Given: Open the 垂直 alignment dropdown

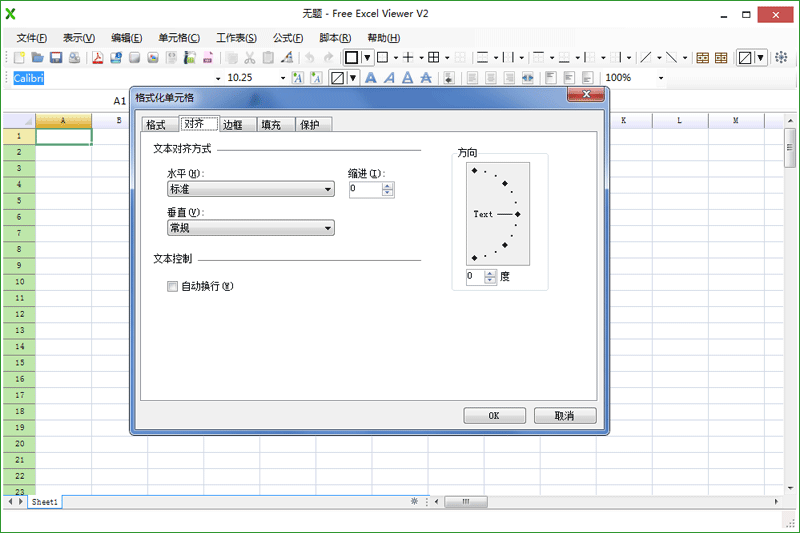Looking at the screenshot, I should pos(251,228).
